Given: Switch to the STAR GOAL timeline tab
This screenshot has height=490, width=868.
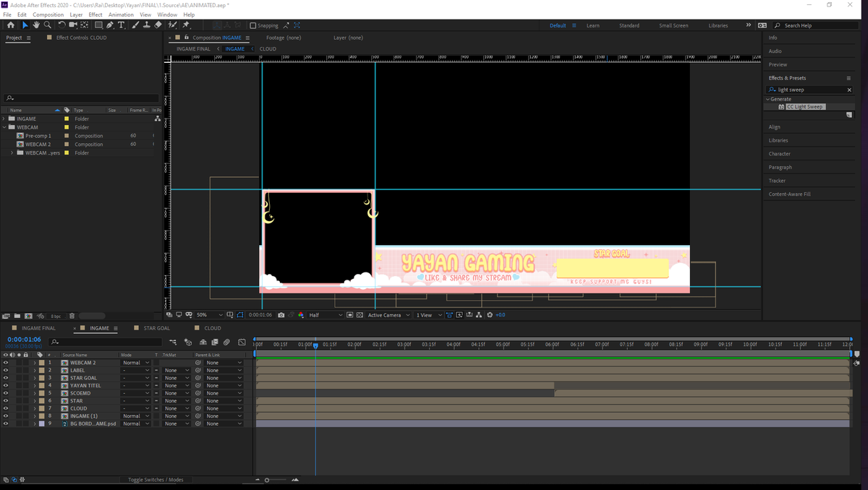Looking at the screenshot, I should [157, 328].
